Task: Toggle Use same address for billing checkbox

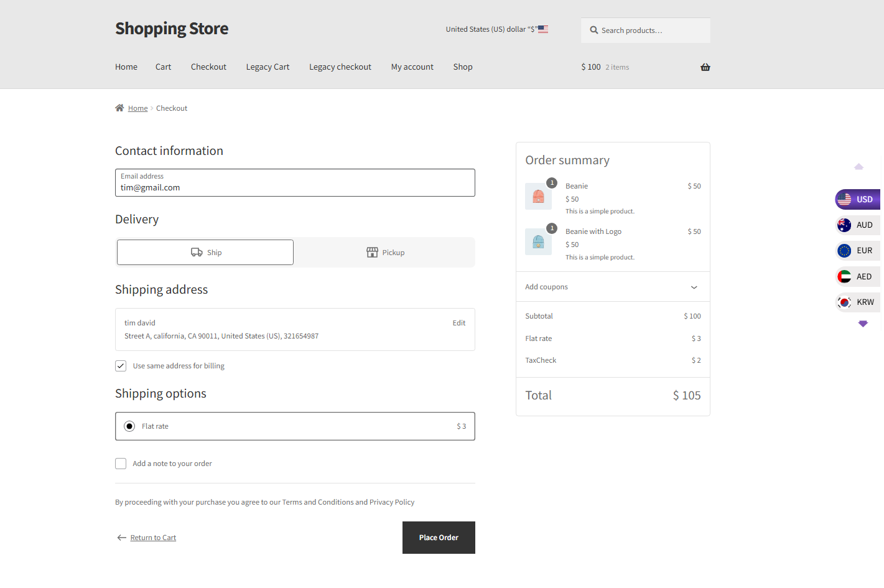Action: click(x=121, y=366)
